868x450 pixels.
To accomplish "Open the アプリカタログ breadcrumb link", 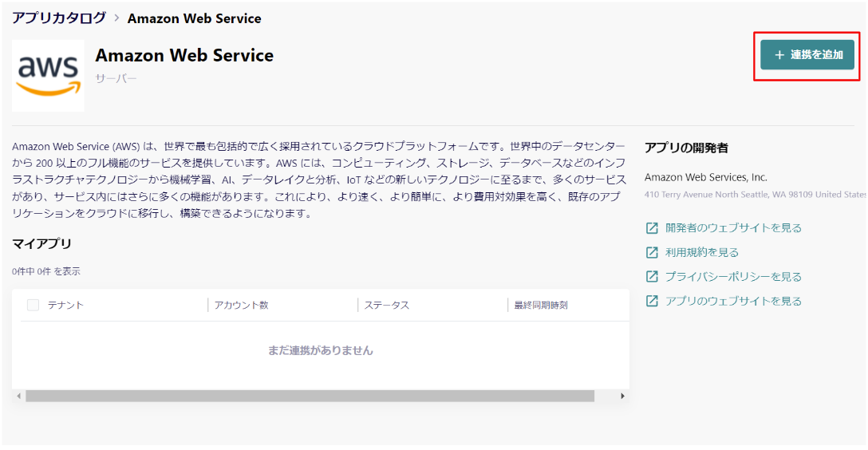I will pos(59,18).
